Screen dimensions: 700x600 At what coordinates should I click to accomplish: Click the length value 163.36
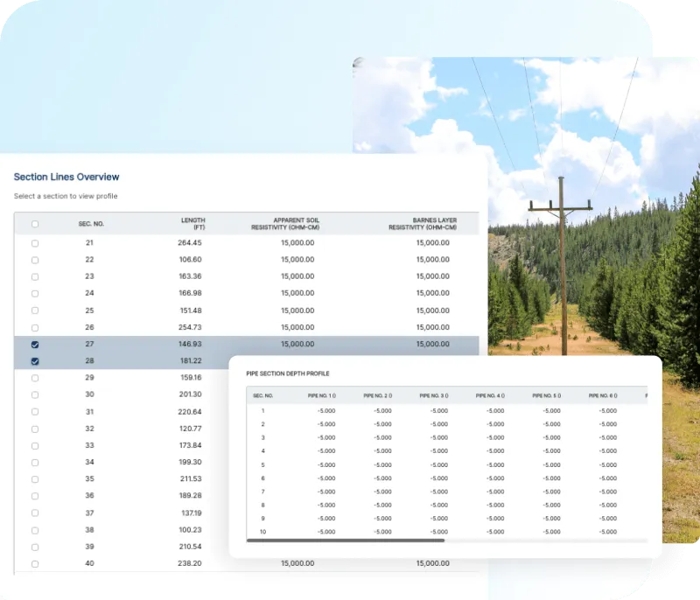(190, 276)
